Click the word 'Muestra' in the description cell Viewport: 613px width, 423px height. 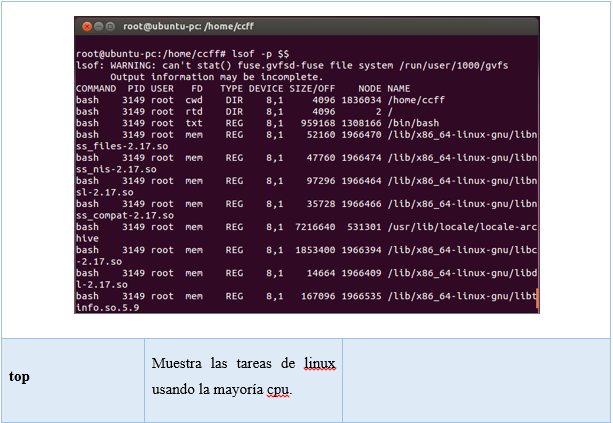(176, 364)
